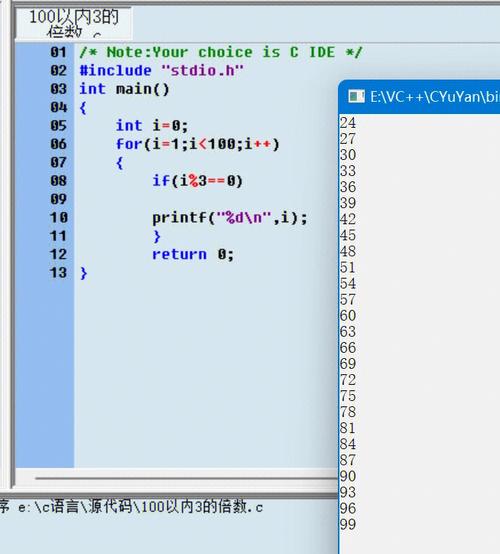Click on the int main() declaration

[x=124, y=89]
